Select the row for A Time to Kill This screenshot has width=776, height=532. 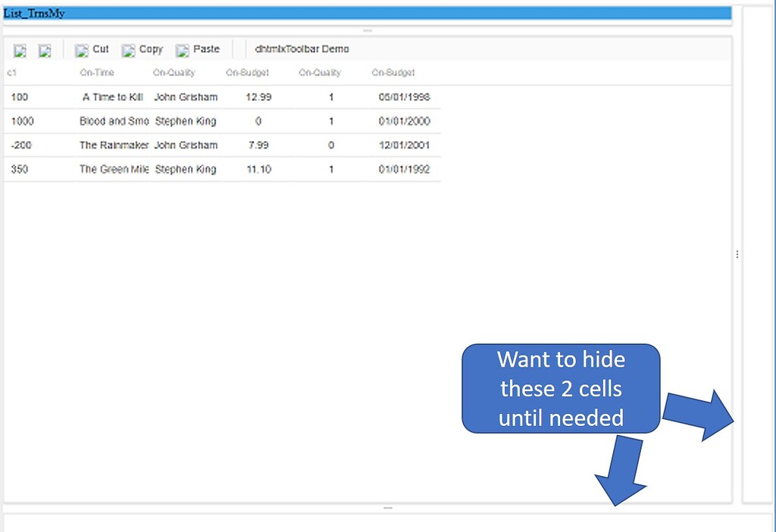point(111,97)
